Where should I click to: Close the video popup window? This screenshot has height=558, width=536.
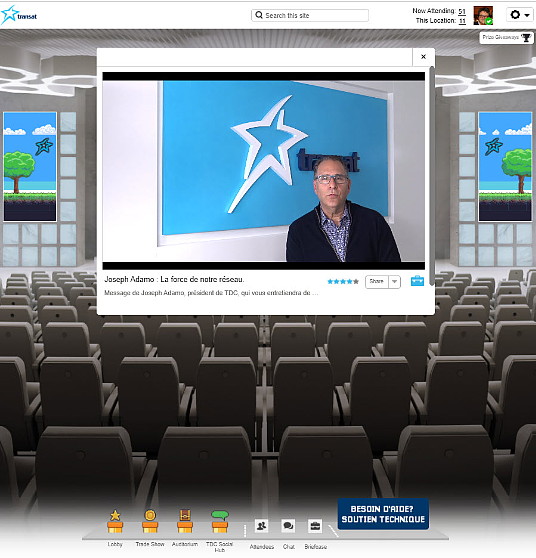423,57
